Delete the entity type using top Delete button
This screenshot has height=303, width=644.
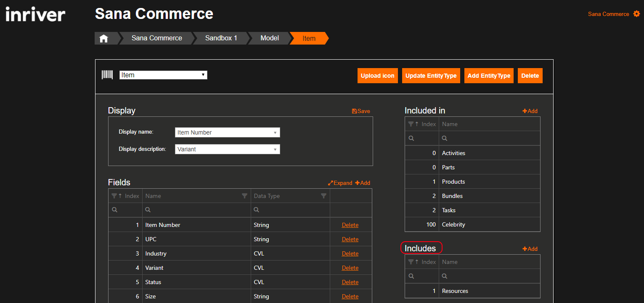[x=530, y=76]
